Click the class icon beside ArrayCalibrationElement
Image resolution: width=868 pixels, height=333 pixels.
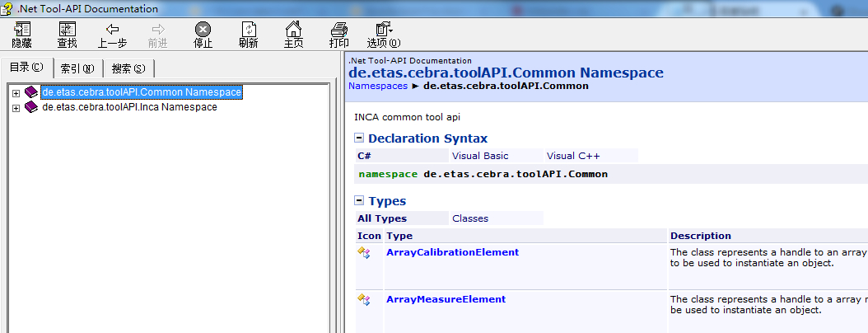(364, 253)
